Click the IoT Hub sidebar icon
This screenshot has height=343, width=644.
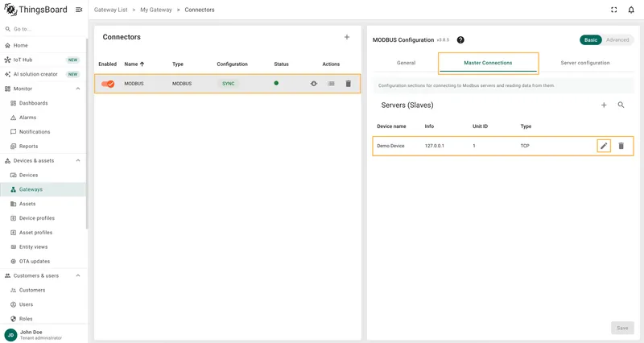tap(7, 60)
